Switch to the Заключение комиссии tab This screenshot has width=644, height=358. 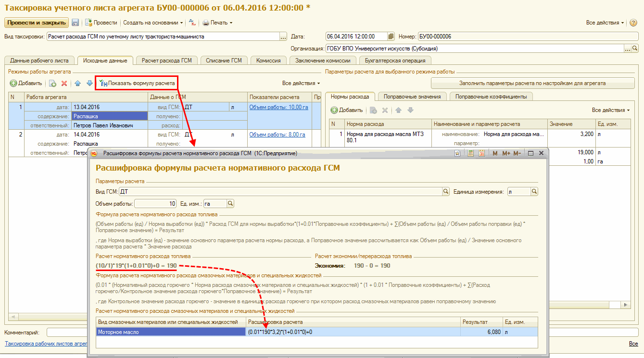tap(323, 61)
